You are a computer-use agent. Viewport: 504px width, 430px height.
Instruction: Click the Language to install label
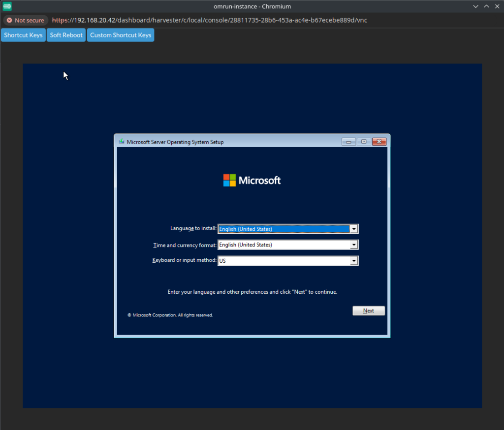pyautogui.click(x=193, y=228)
